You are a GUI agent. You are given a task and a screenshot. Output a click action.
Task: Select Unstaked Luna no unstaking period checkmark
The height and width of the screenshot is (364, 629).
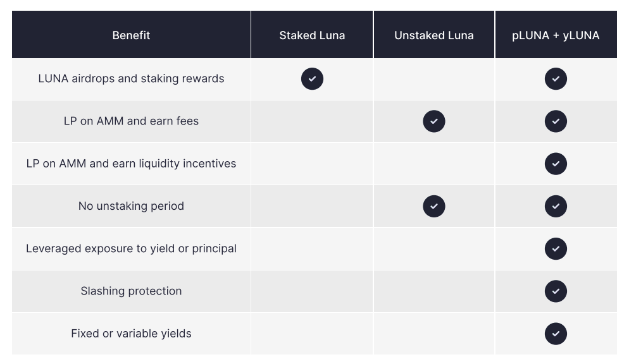[x=434, y=206]
